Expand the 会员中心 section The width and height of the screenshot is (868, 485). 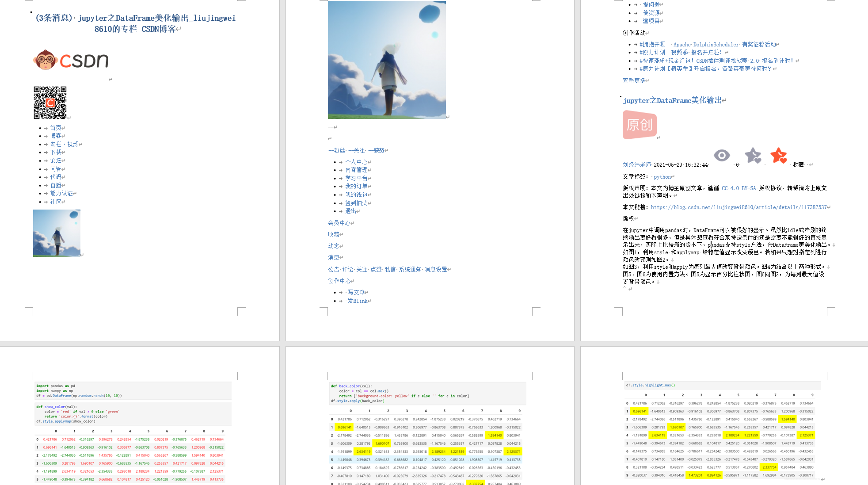(339, 223)
